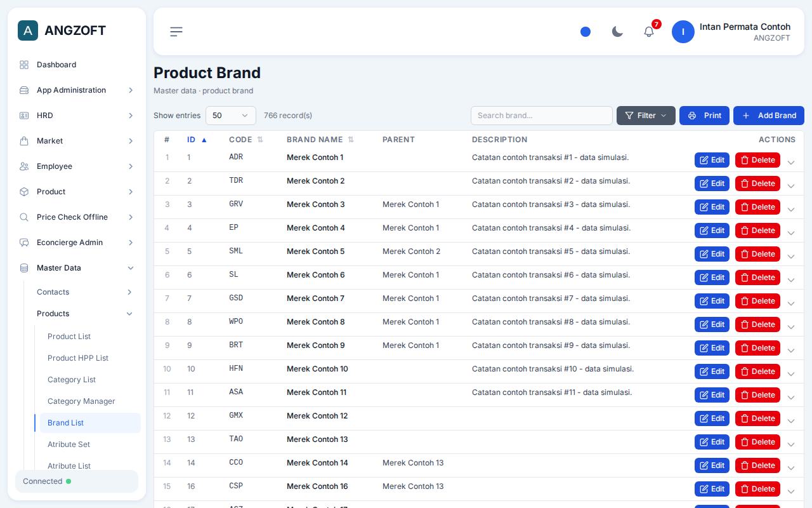Delete brand Merek Contoh 2
812x508 pixels.
coord(757,184)
